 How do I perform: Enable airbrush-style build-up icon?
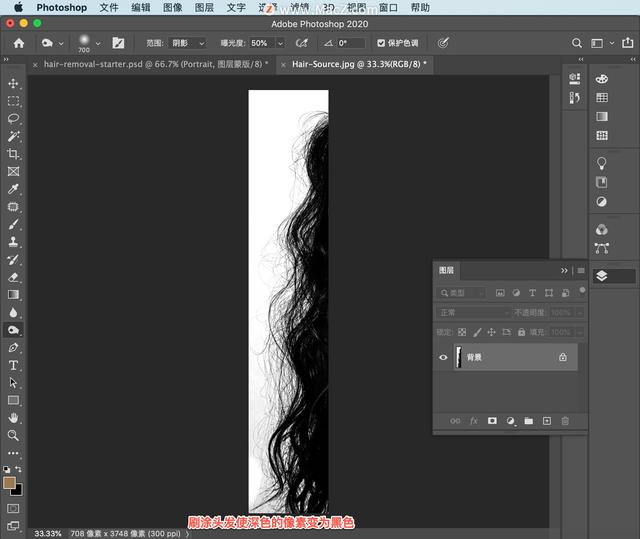302,43
